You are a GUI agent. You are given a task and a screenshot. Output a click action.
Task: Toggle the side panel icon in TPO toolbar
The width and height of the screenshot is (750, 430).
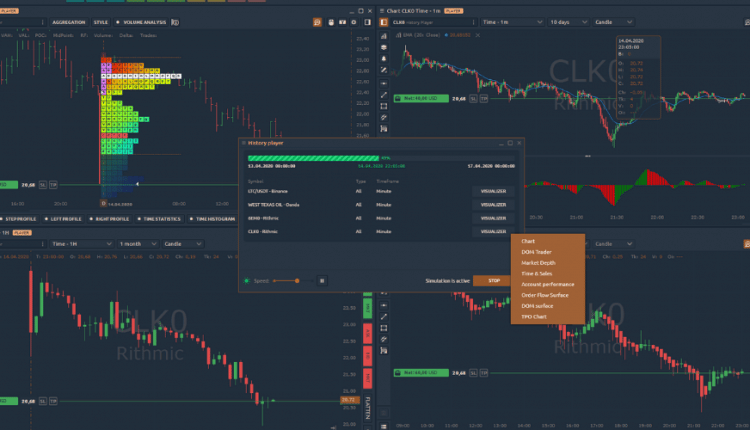click(367, 22)
